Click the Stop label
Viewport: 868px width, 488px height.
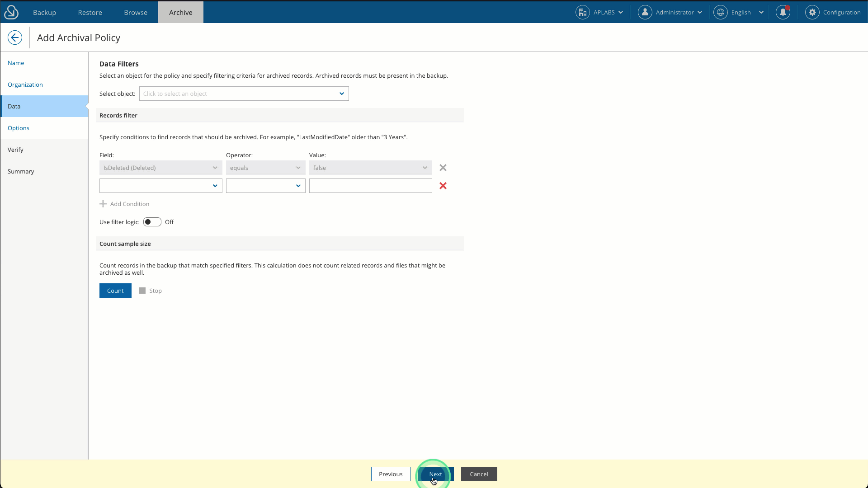156,291
